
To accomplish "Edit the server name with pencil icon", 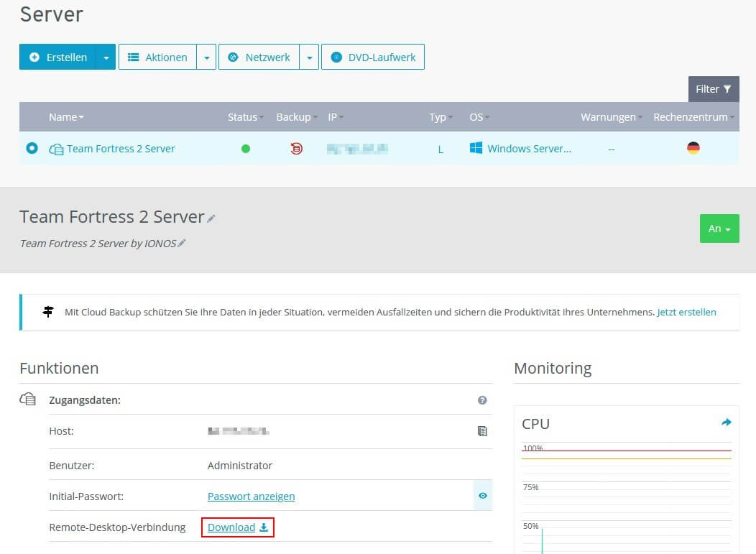I will click(x=211, y=218).
